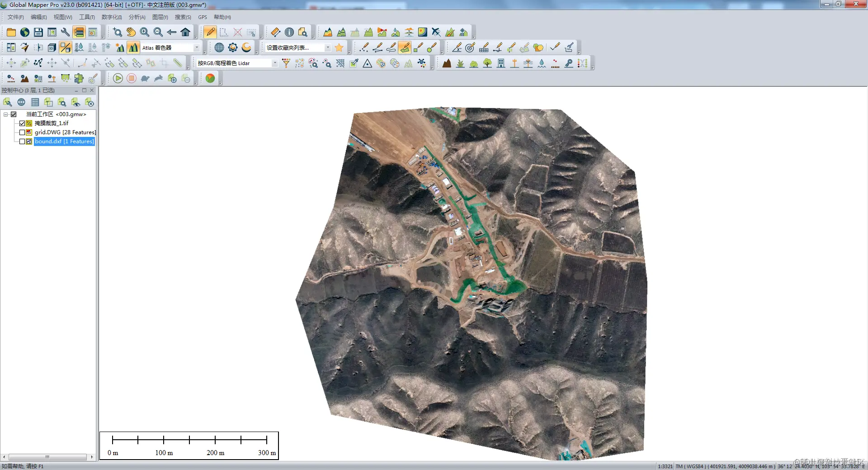Image resolution: width=868 pixels, height=470 pixels.
Task: Open the 文件(F) menu
Action: click(x=15, y=17)
